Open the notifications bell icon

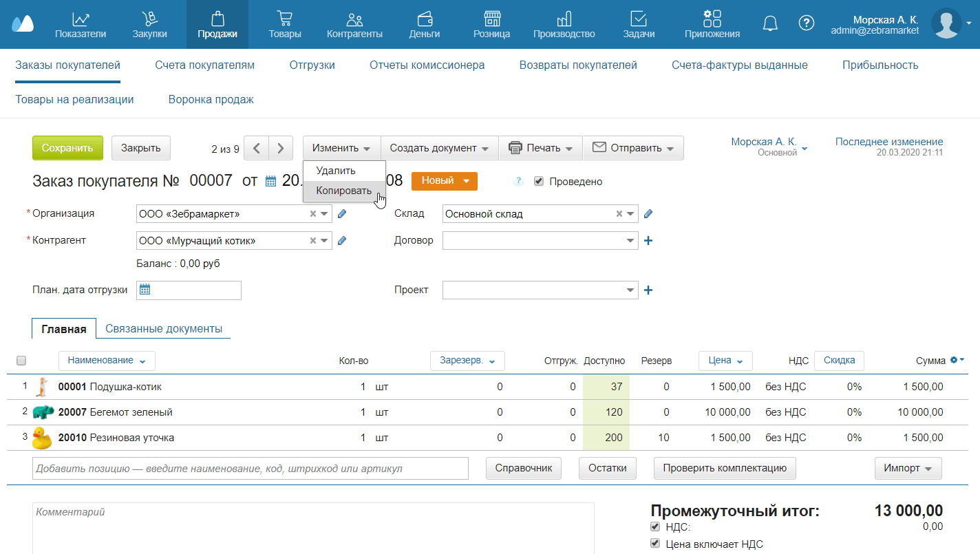click(x=770, y=23)
